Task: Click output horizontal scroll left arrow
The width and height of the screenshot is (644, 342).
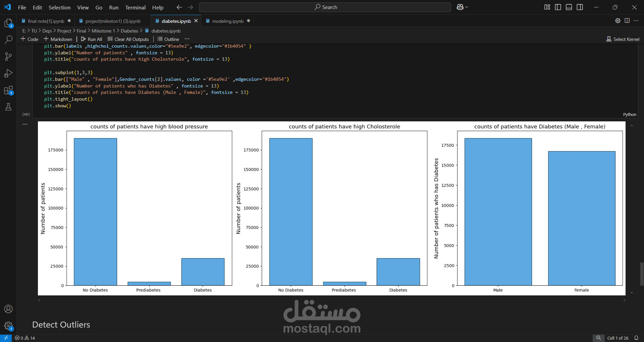Action: pyautogui.click(x=39, y=300)
